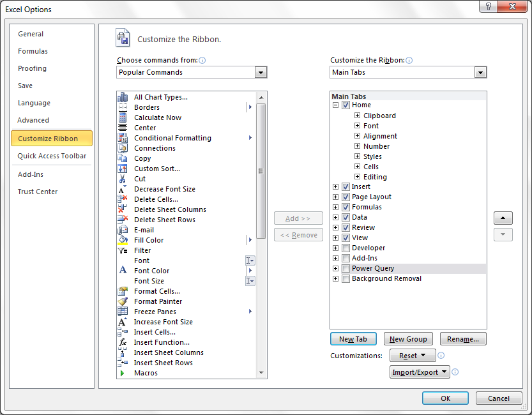This screenshot has height=415, width=532.
Task: Uncheck the Insert tab checkbox
Action: pyautogui.click(x=346, y=187)
